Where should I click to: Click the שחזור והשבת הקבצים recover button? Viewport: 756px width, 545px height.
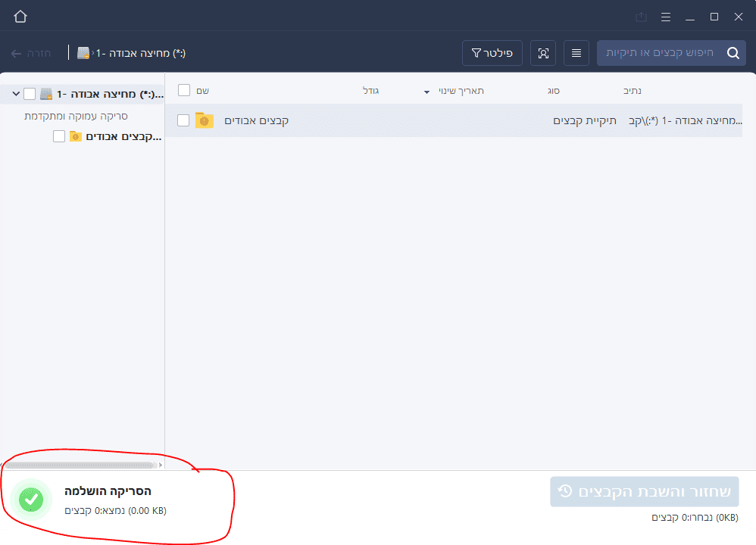coord(645,491)
